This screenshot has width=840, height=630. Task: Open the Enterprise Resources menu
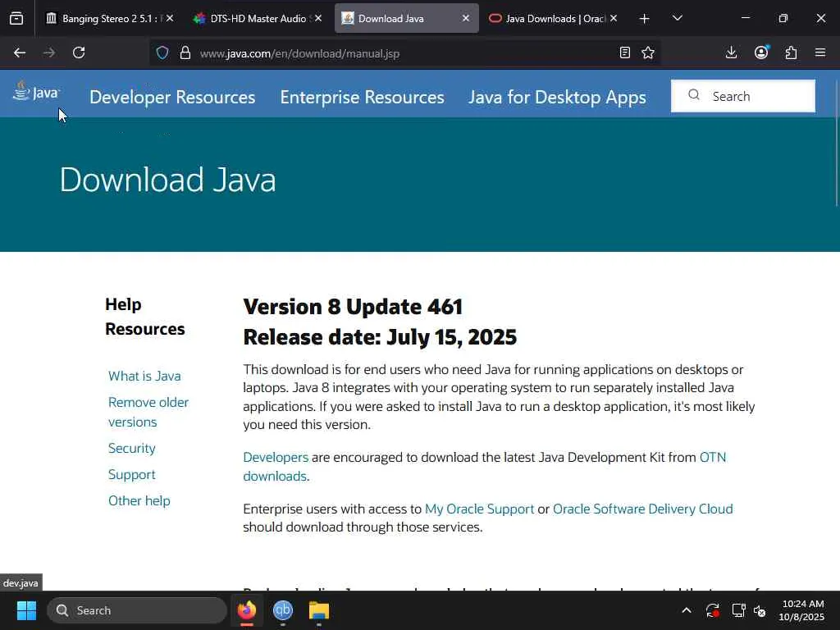(362, 97)
